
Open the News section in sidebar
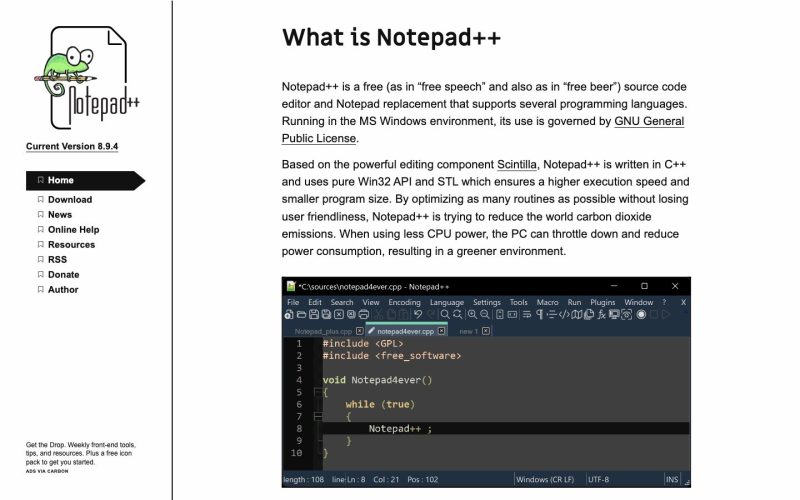60,215
